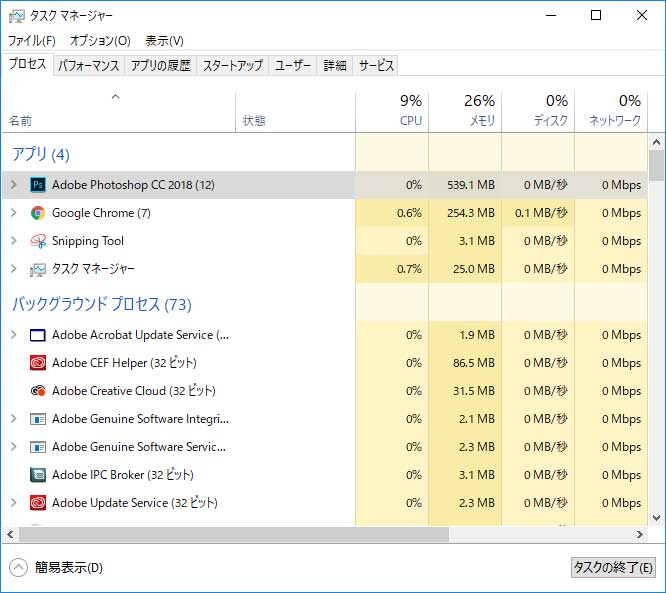
Task: Collapse to simple view with 簡易表示 arrow
Action: click(x=18, y=568)
